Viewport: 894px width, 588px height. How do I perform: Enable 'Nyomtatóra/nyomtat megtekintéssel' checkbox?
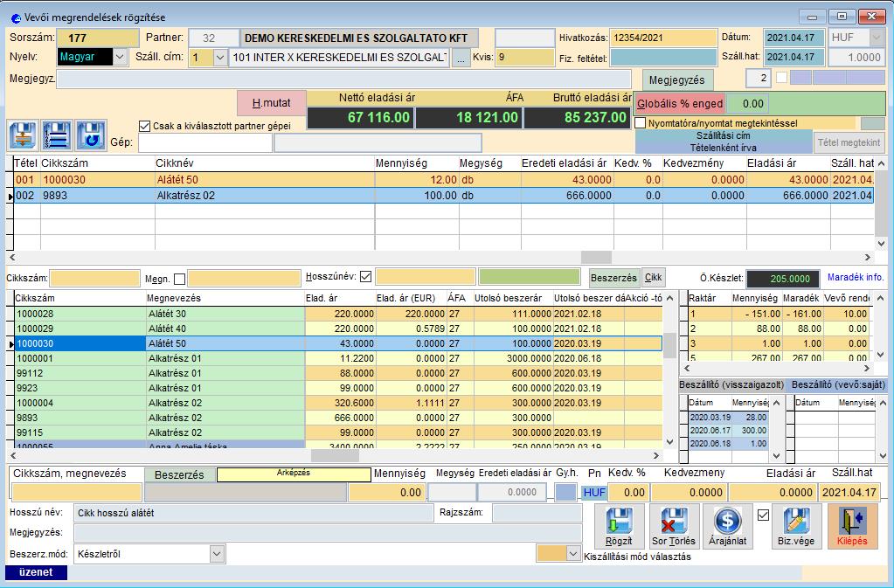[641, 123]
